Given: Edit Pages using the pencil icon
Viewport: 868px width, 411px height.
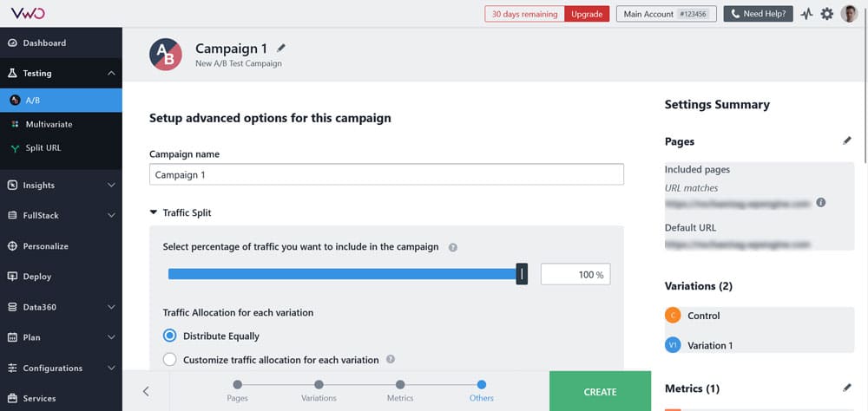Looking at the screenshot, I should coord(847,140).
